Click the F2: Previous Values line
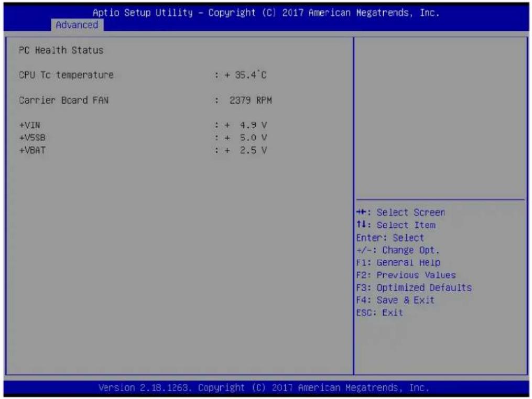The image size is (532, 399). click(x=406, y=275)
